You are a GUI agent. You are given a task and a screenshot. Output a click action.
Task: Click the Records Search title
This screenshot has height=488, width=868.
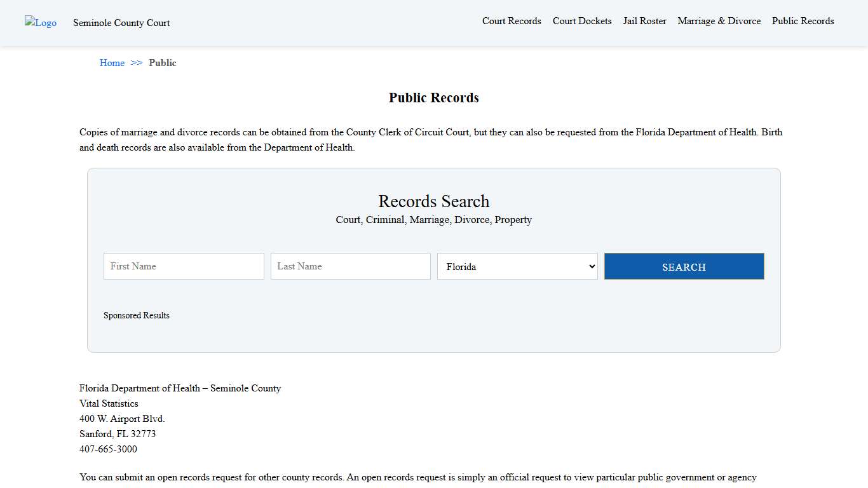tap(433, 201)
